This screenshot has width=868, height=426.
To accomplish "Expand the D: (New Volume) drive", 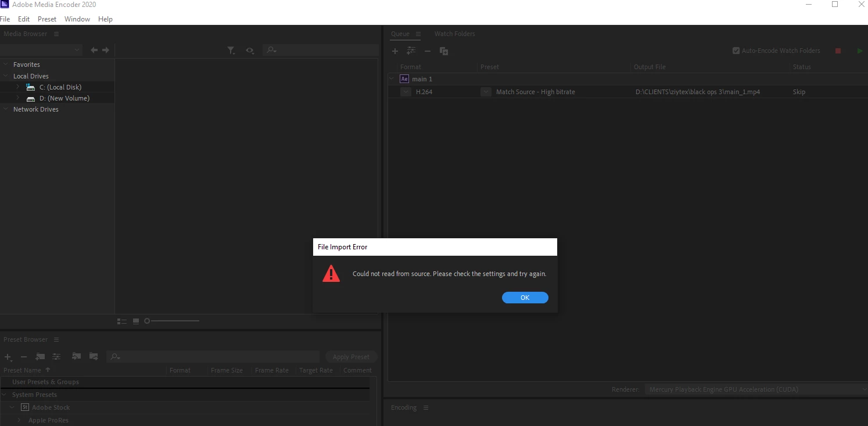I will [x=17, y=98].
